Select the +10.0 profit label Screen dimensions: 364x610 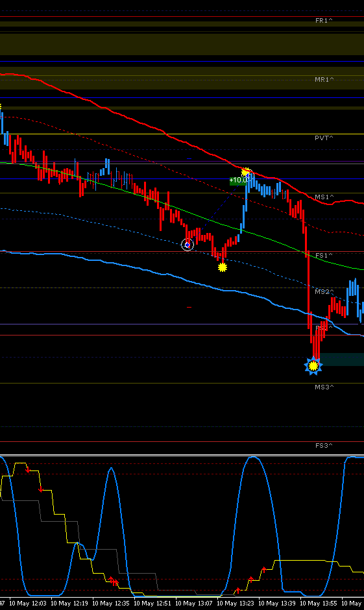237,180
